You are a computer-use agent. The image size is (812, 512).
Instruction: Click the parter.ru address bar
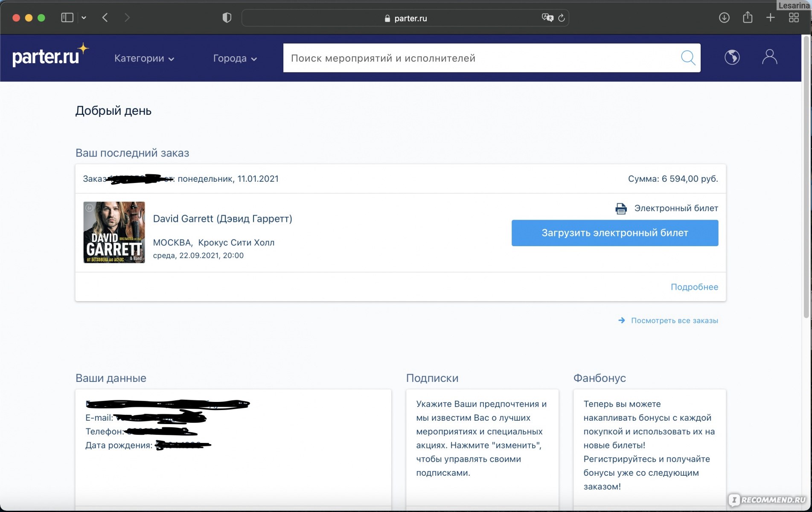tap(405, 18)
